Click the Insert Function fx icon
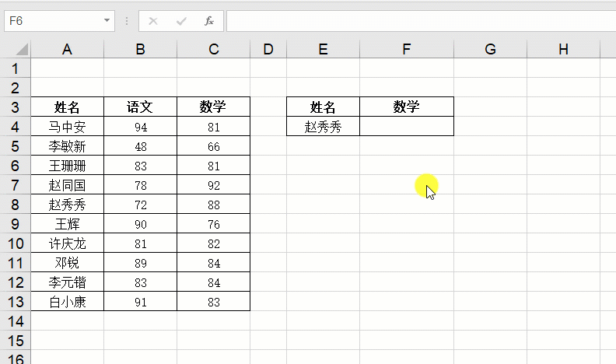 tap(209, 21)
